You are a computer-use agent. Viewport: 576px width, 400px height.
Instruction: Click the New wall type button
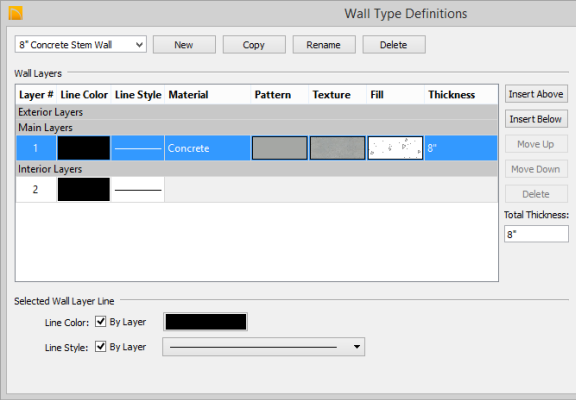point(184,44)
